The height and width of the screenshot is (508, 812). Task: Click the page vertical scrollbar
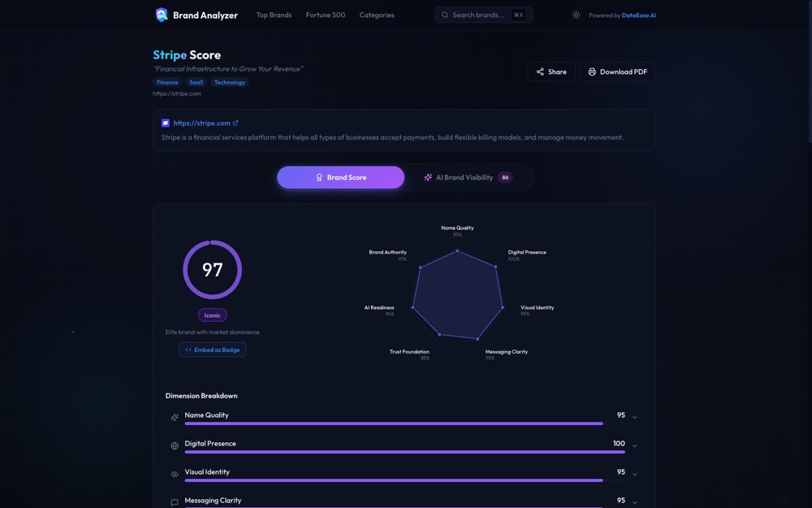pos(810,71)
